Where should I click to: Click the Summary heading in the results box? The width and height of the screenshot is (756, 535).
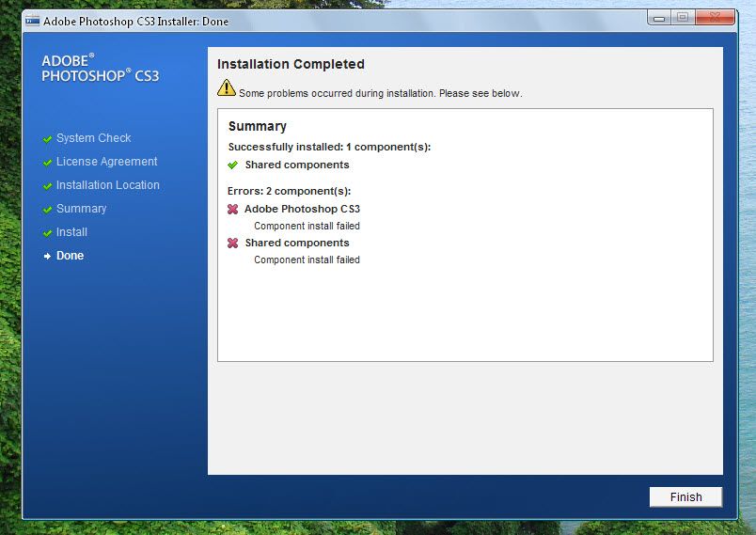[258, 126]
